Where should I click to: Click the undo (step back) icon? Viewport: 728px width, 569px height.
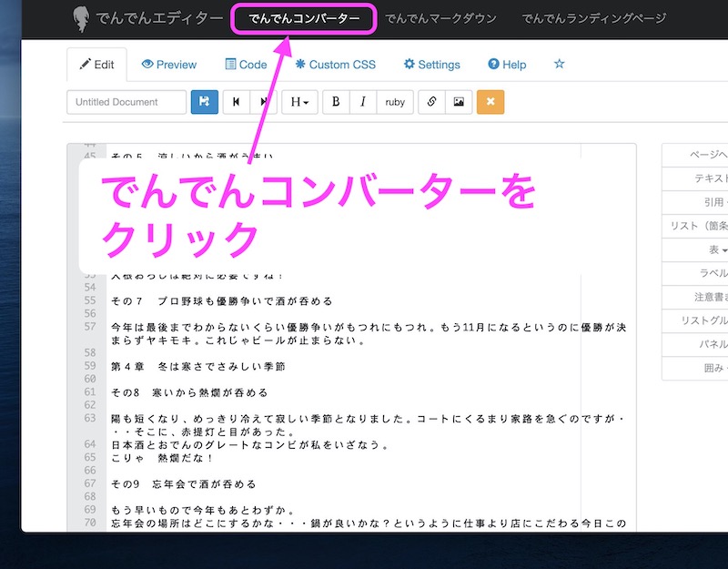(237, 102)
